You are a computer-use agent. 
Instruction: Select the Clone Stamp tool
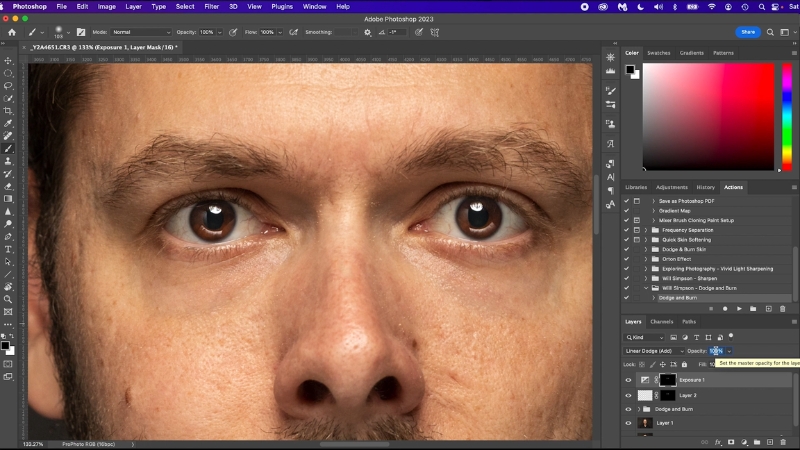click(8, 161)
